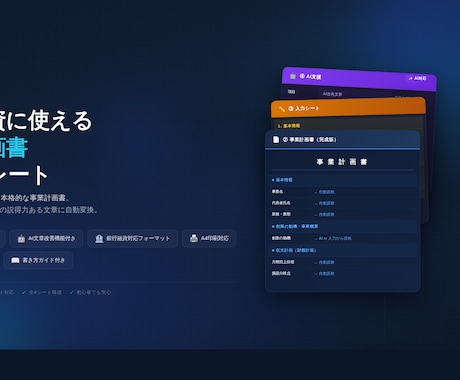This screenshot has width=460, height=380.
Task: Open the 事業計画書（完成版）card title
Action: coord(309,140)
